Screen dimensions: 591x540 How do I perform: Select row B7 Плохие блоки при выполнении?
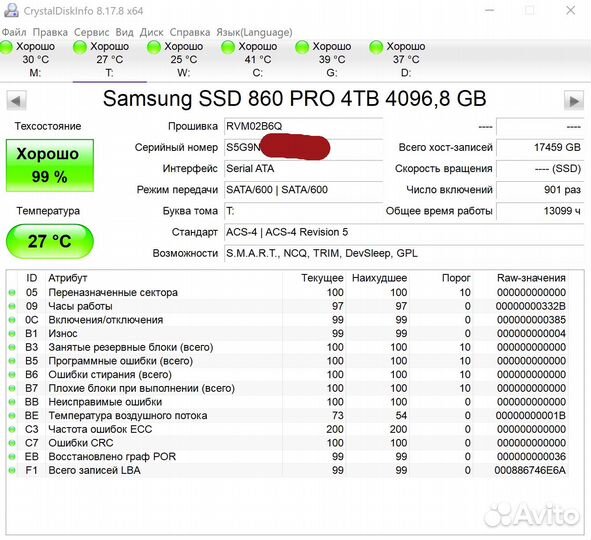point(288,388)
